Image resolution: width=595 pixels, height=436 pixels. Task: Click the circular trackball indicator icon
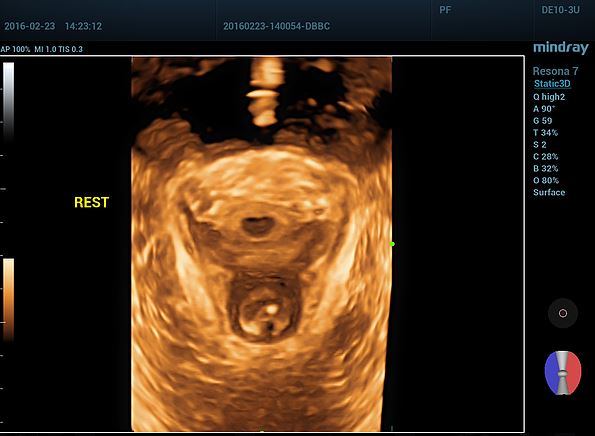click(x=563, y=313)
